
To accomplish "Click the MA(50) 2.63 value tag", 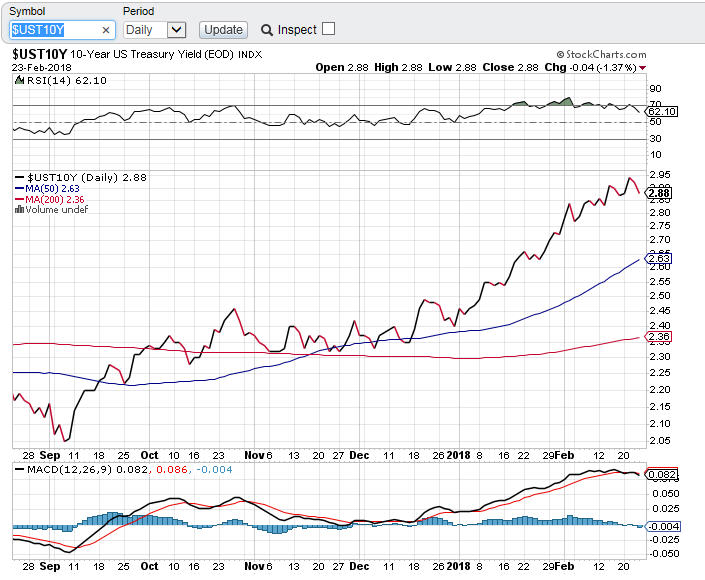I will coord(659,258).
